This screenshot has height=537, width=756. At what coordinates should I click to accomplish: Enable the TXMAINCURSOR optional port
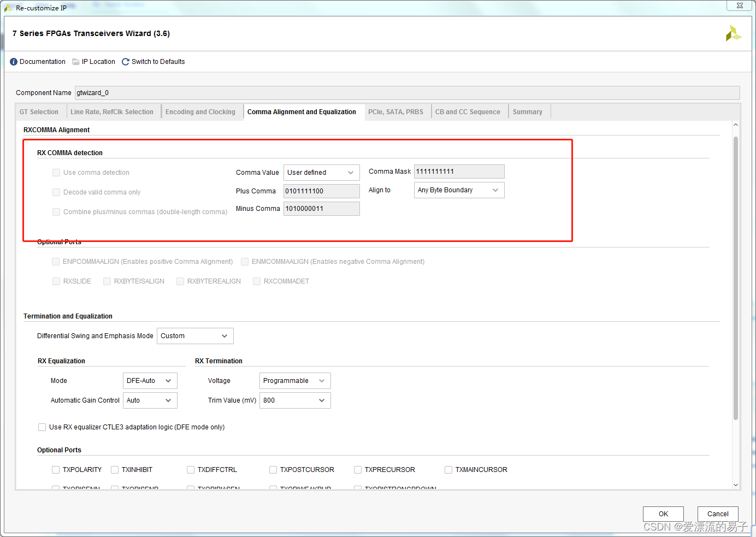(448, 470)
